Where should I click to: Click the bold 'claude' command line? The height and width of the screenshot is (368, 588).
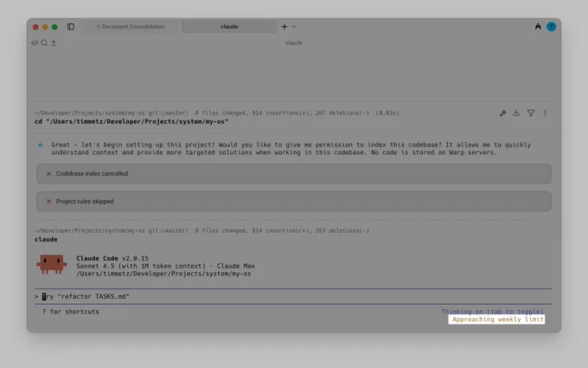tap(46, 240)
